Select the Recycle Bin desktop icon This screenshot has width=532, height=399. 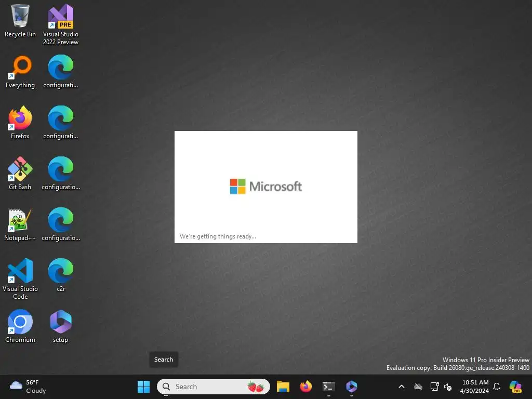(x=20, y=21)
